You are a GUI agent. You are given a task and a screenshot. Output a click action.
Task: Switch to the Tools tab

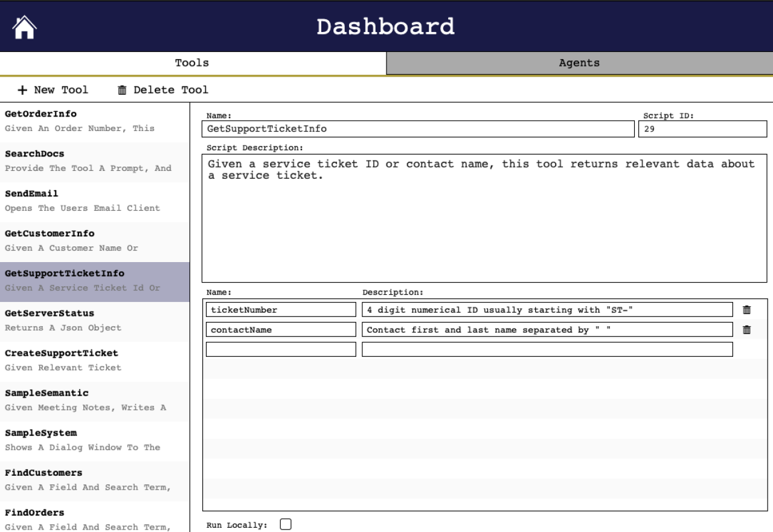tap(192, 62)
